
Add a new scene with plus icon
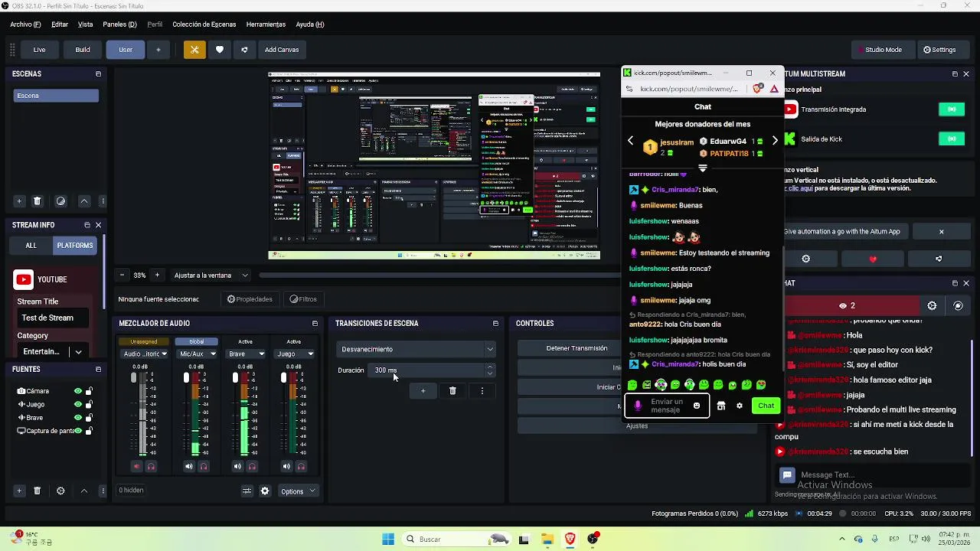click(x=19, y=201)
